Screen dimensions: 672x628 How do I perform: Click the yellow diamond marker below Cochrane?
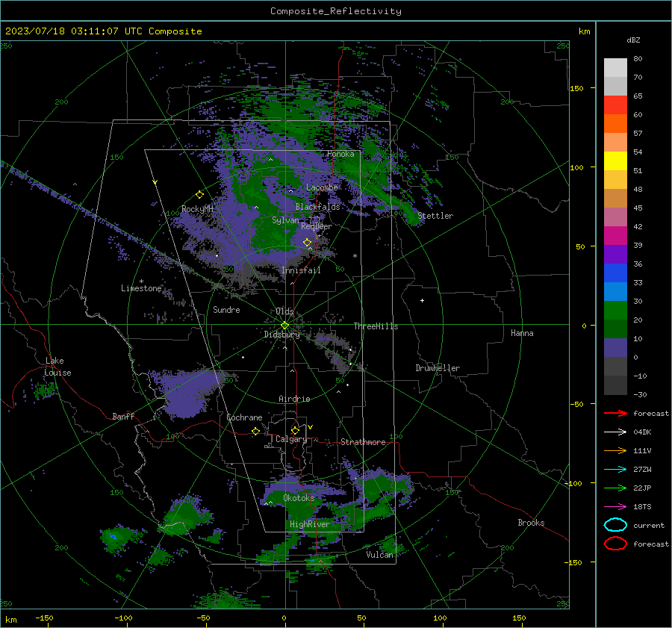255,431
